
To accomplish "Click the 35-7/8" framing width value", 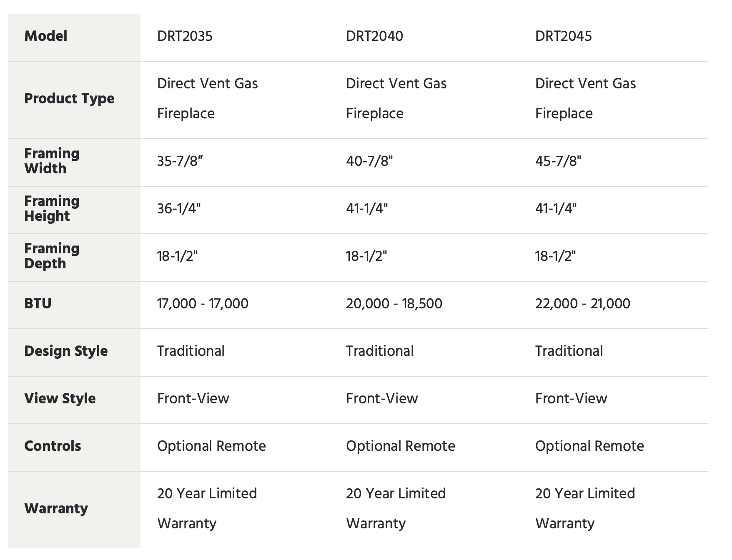I will [x=180, y=161].
